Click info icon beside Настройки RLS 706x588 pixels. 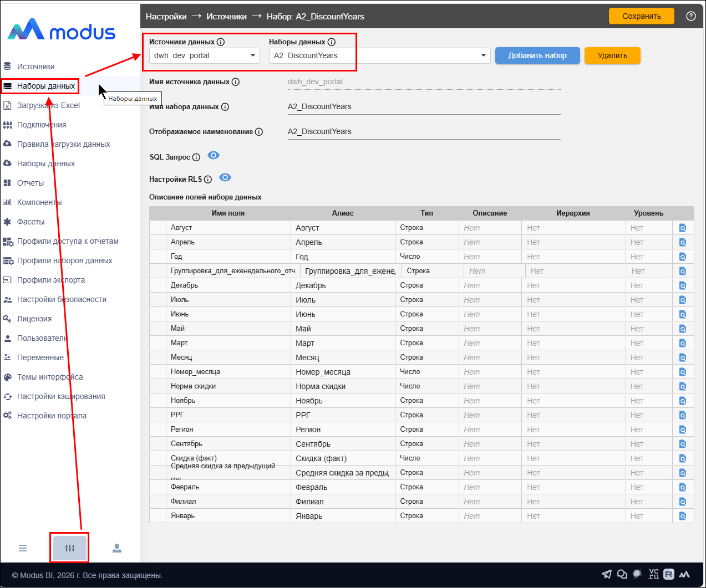pos(208,180)
